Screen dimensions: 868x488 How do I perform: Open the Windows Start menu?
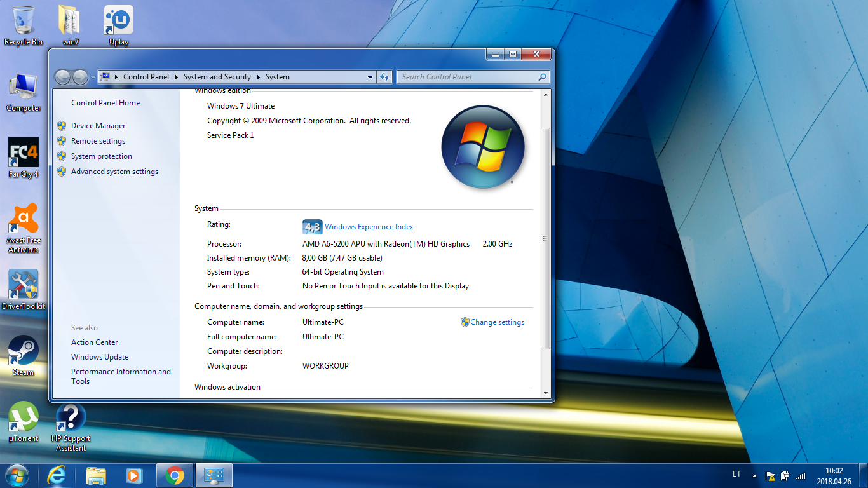(17, 475)
